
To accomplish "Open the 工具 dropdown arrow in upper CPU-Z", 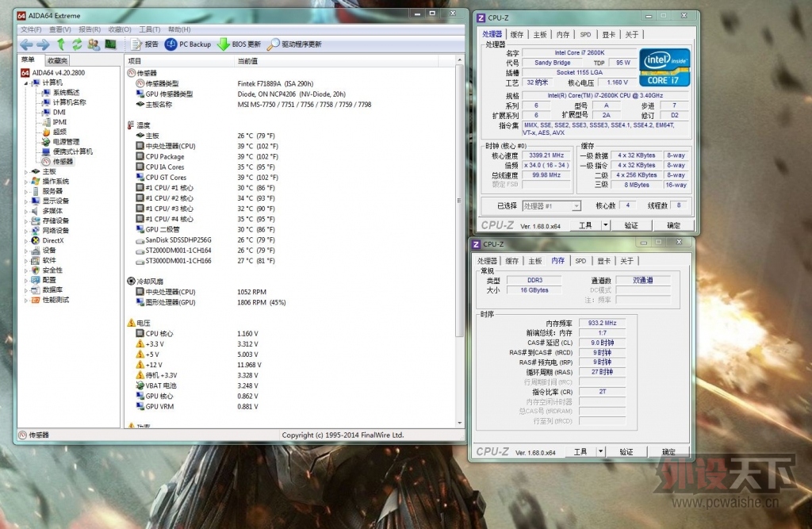I will click(605, 225).
